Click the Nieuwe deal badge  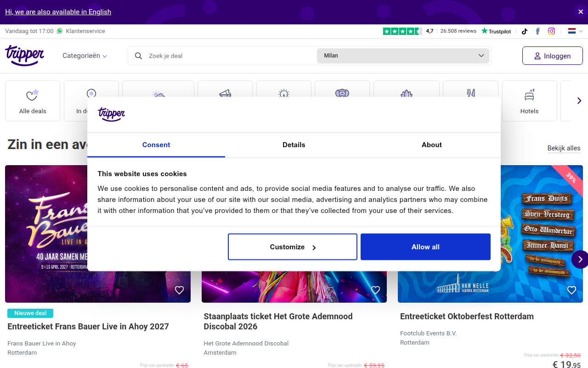pyautogui.click(x=30, y=313)
